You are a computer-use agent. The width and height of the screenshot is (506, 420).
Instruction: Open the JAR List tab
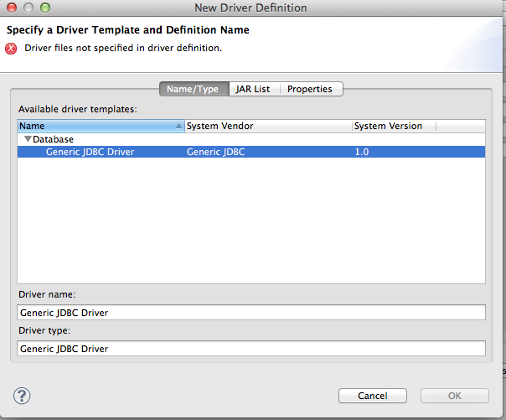pos(253,89)
